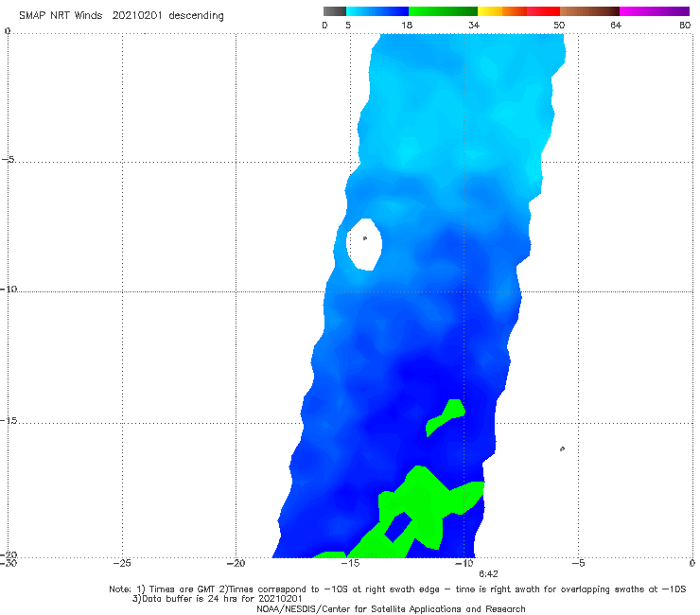The width and height of the screenshot is (700, 615).
Task: Click the color bar label '34'
Action: coord(474,25)
